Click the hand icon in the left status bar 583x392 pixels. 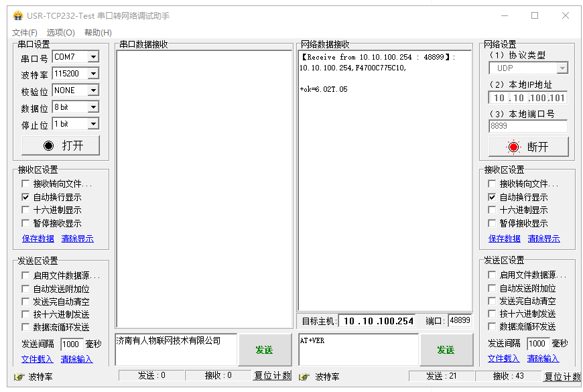(x=19, y=377)
